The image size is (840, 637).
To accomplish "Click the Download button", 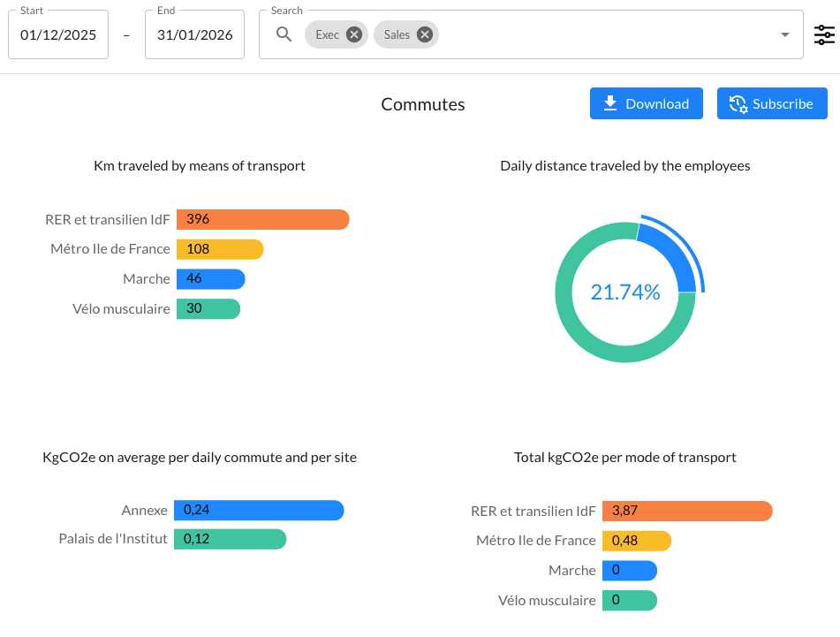I will pyautogui.click(x=646, y=103).
